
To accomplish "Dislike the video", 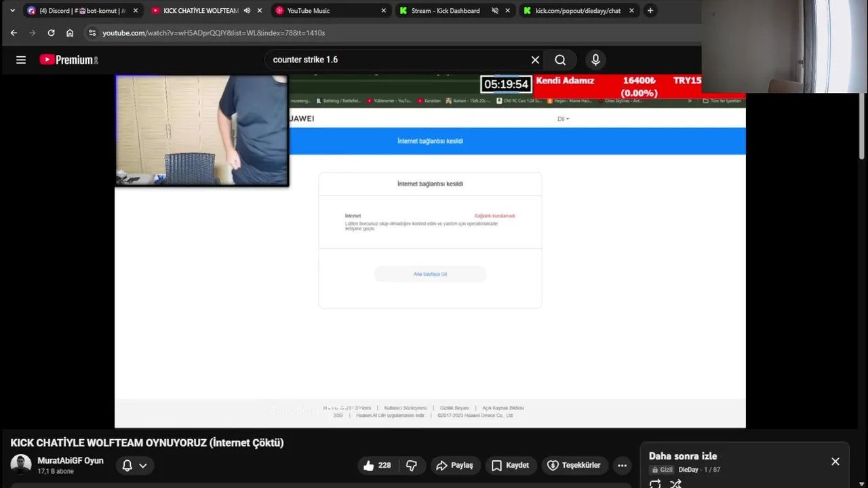I will (412, 465).
